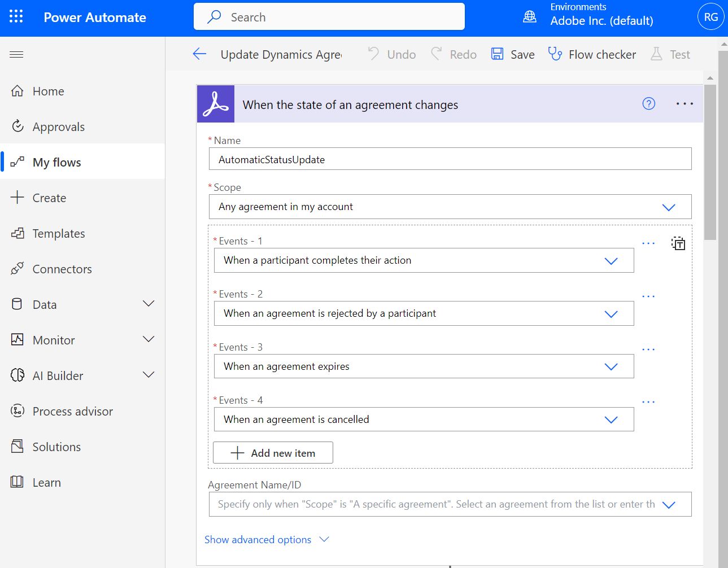Click in the Search box
The width and height of the screenshot is (728, 568).
[329, 16]
